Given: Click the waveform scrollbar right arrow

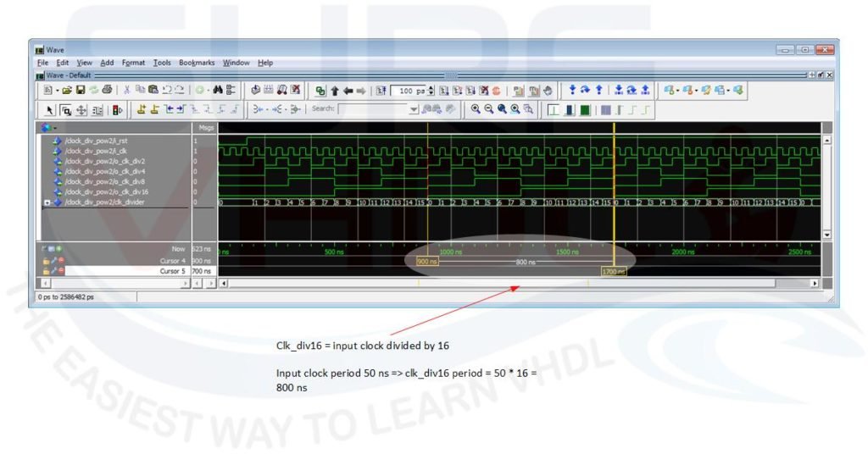Looking at the screenshot, I should point(815,283).
